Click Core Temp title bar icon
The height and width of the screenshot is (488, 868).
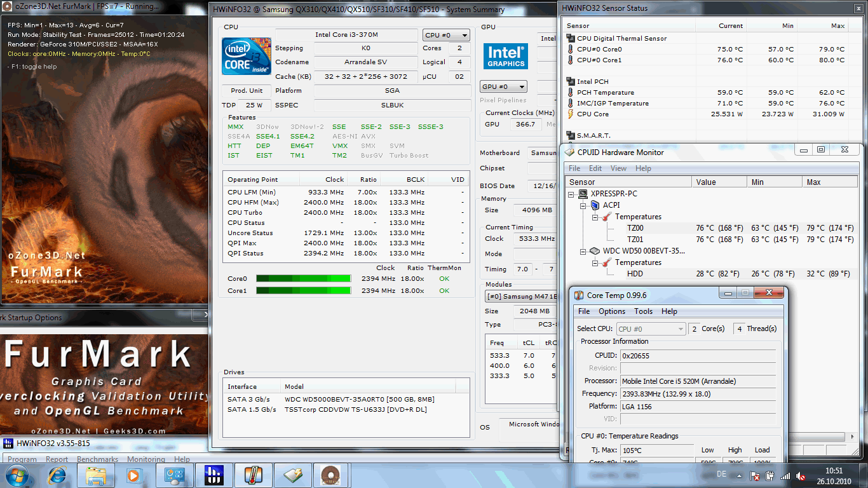click(579, 295)
